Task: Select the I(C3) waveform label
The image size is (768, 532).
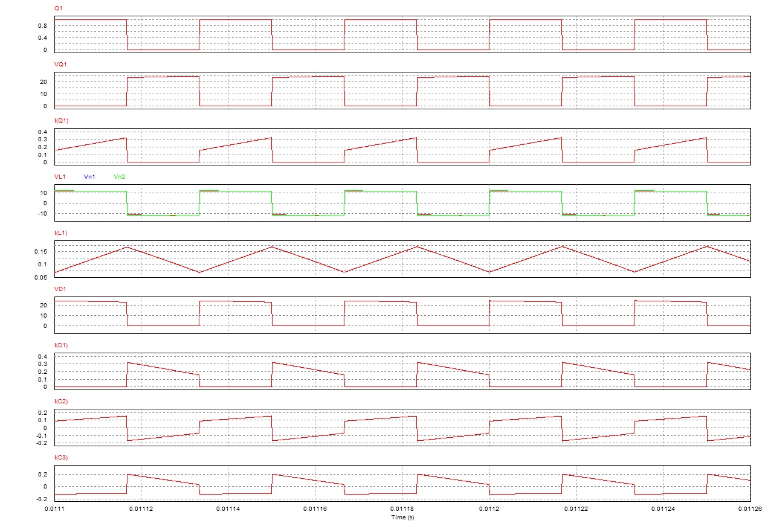Action: click(62, 458)
